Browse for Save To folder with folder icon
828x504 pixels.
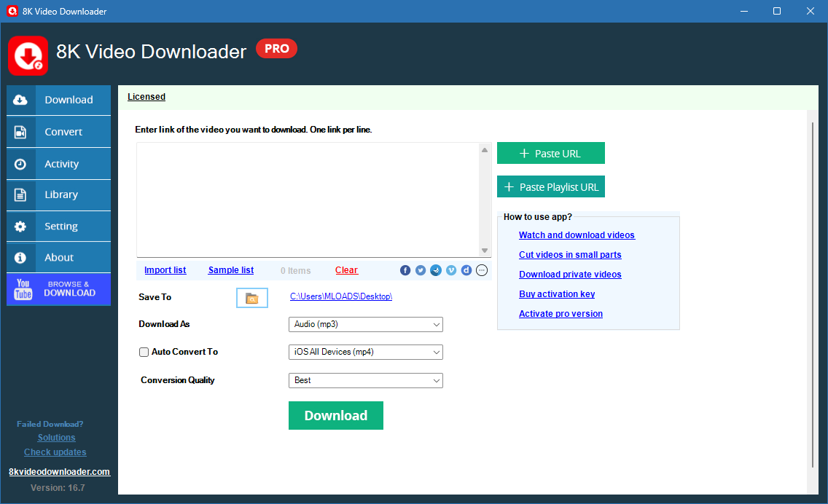[x=252, y=298]
